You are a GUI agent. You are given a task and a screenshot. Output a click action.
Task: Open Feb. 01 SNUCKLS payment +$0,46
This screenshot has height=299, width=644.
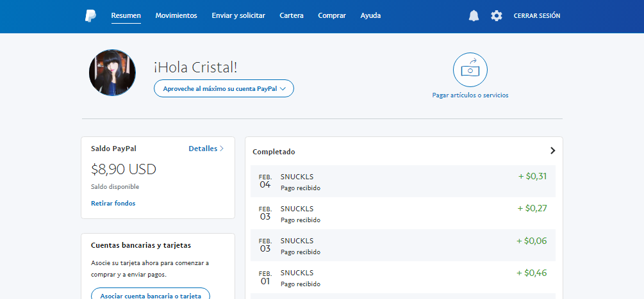(x=403, y=277)
